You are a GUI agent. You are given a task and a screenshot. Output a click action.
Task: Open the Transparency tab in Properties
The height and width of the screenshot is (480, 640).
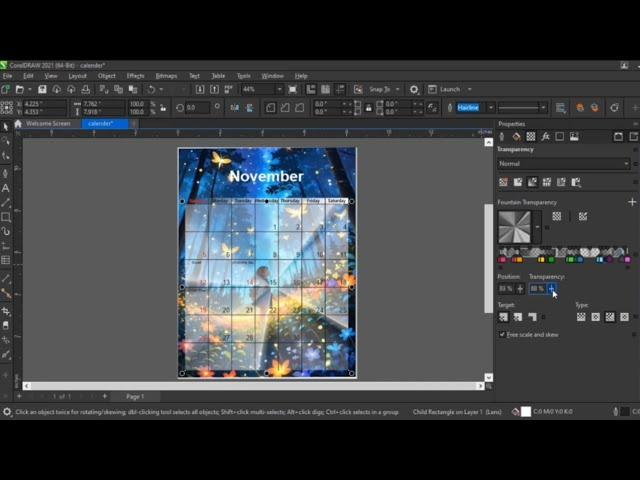[531, 137]
